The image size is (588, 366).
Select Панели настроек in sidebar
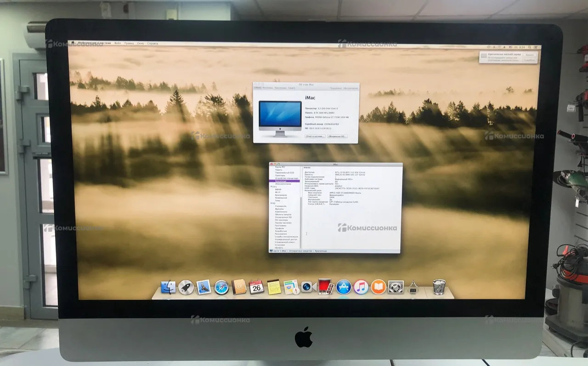(283, 223)
